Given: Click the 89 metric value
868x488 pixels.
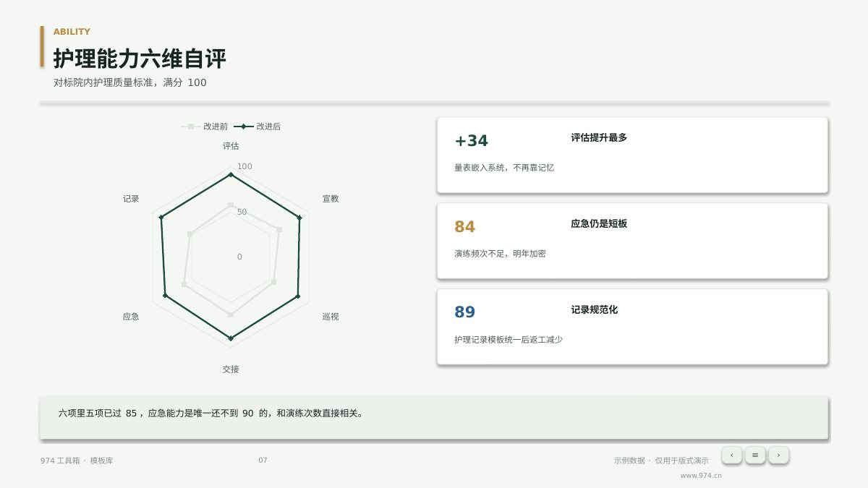Looking at the screenshot, I should [464, 312].
